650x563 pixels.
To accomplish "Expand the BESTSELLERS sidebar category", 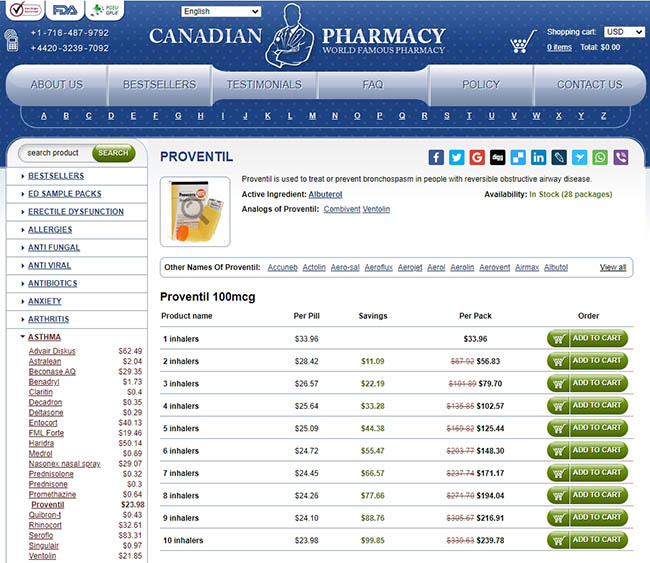I will [56, 176].
